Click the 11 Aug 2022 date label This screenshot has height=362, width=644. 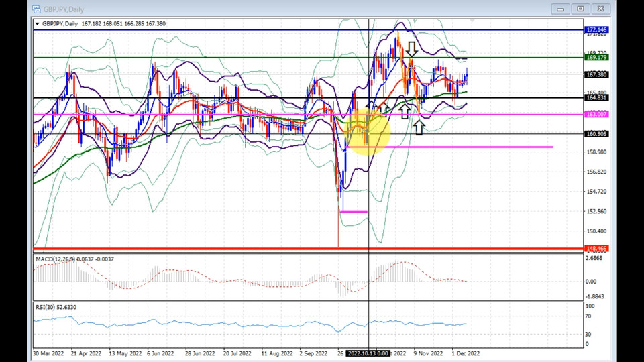[x=277, y=353]
